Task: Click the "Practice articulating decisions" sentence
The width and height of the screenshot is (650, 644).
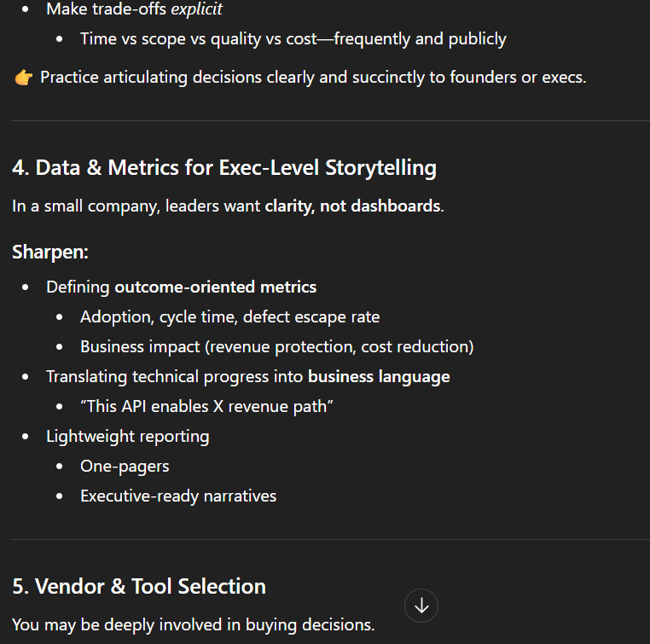Action: click(x=312, y=77)
